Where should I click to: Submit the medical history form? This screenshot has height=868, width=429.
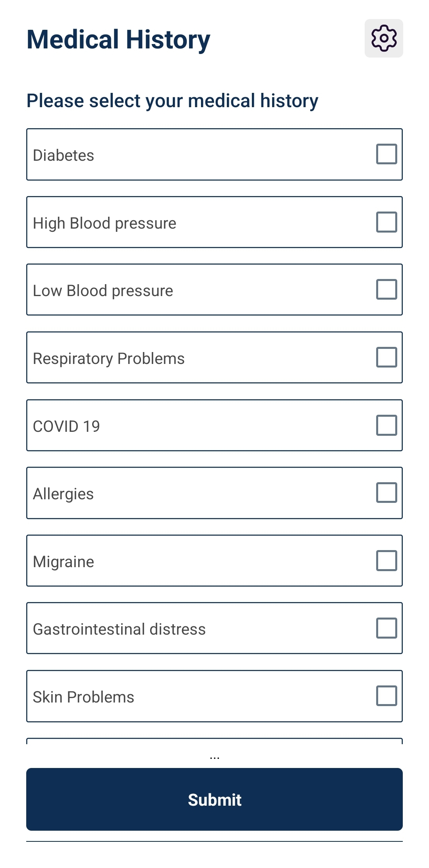[214, 799]
